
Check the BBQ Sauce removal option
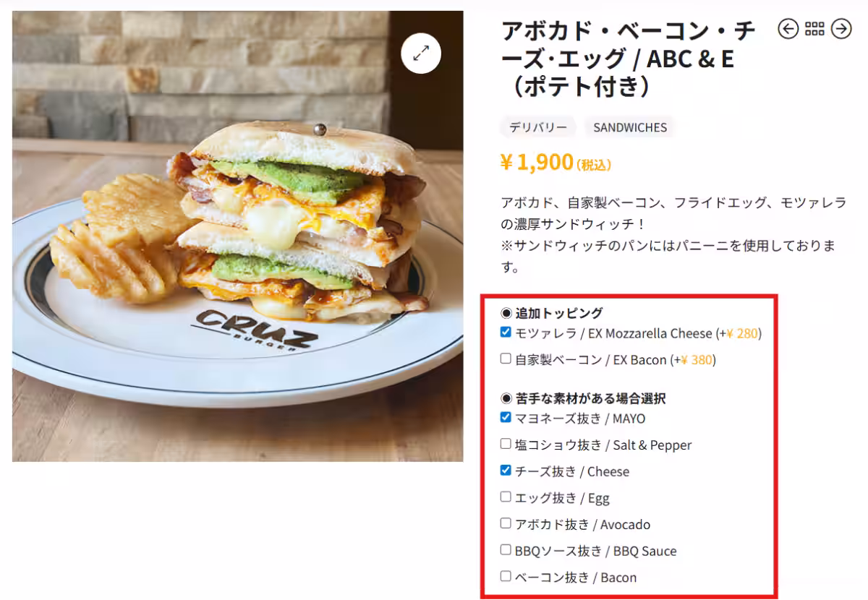click(x=506, y=550)
